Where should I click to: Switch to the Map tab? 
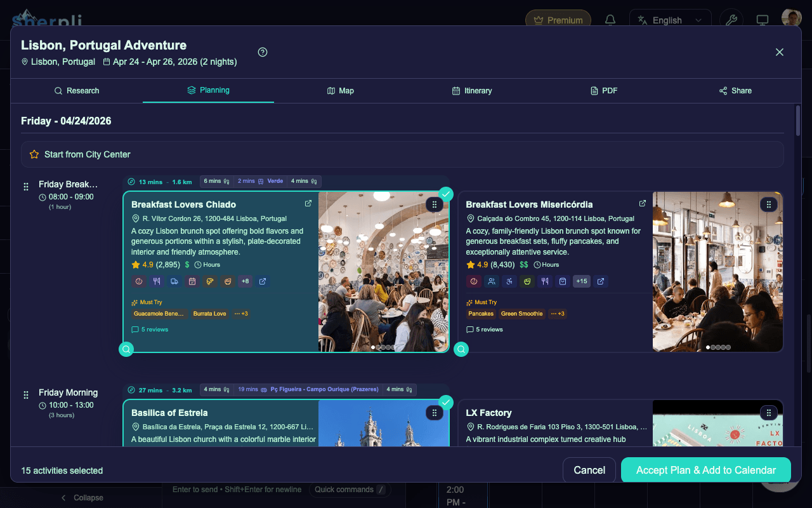[x=340, y=91]
